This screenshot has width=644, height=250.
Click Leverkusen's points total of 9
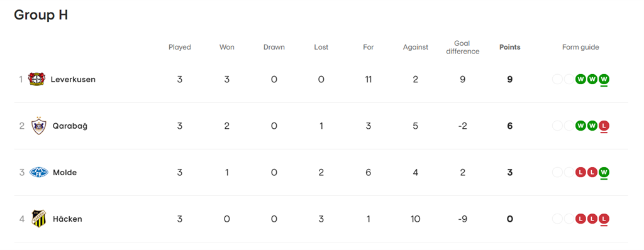point(509,79)
